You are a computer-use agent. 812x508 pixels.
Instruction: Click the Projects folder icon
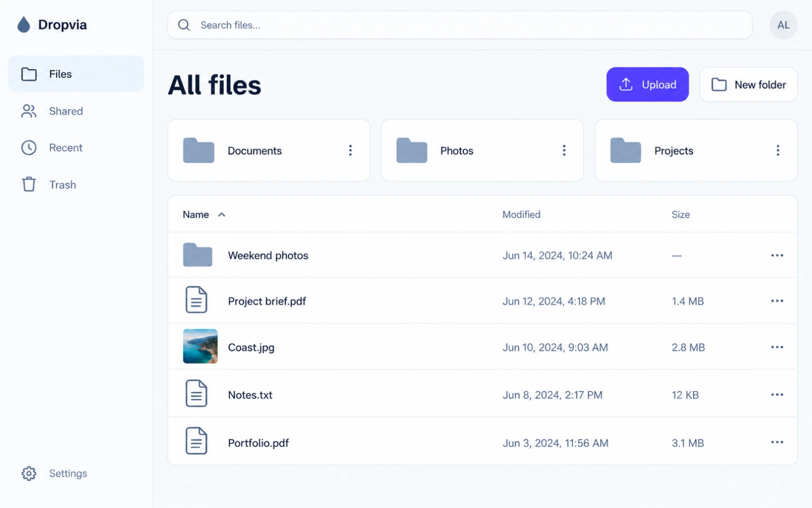(x=625, y=150)
